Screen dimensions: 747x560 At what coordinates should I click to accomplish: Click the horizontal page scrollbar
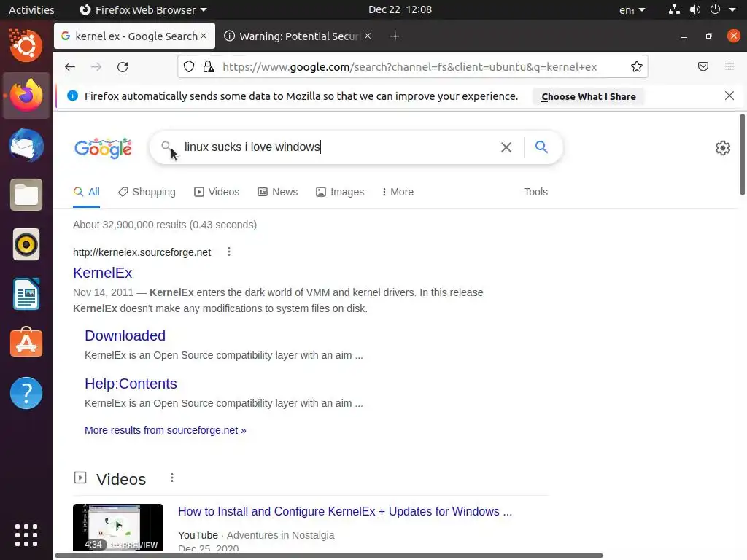[329, 555]
